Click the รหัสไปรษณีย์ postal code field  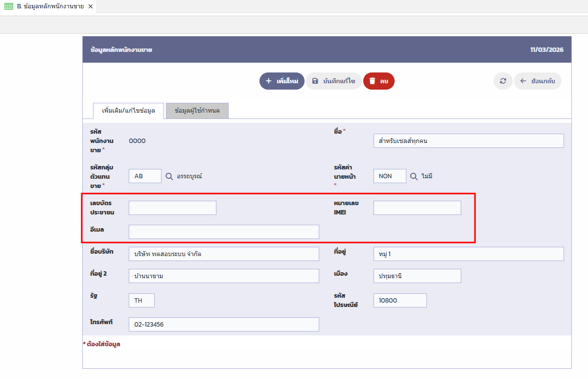[x=400, y=301]
